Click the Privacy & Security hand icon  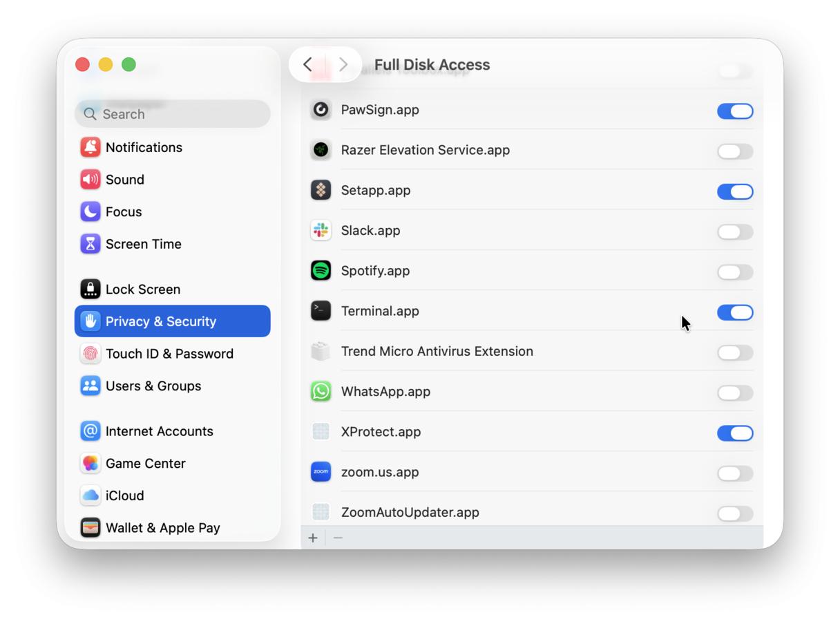coord(90,321)
